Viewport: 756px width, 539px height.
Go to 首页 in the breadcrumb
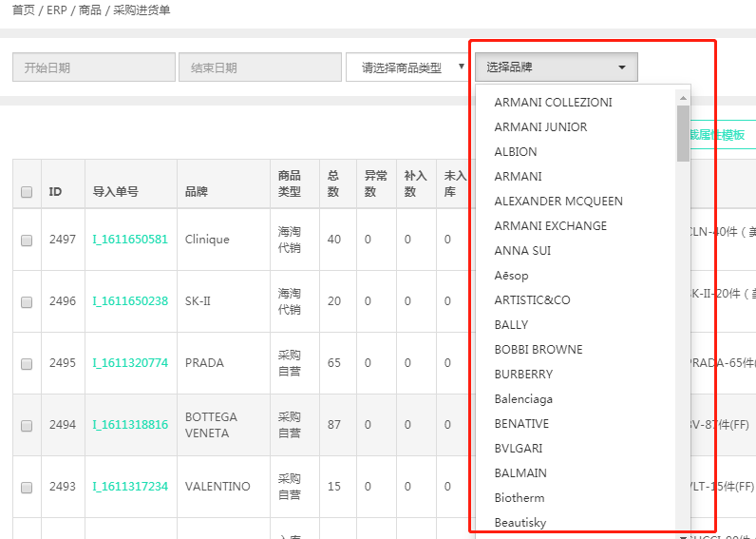(x=24, y=10)
